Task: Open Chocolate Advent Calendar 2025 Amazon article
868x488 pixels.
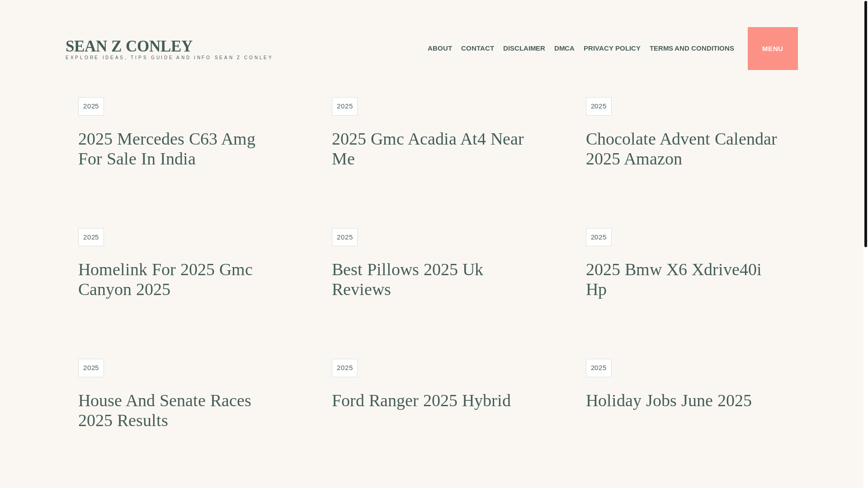Action: pyautogui.click(x=681, y=149)
